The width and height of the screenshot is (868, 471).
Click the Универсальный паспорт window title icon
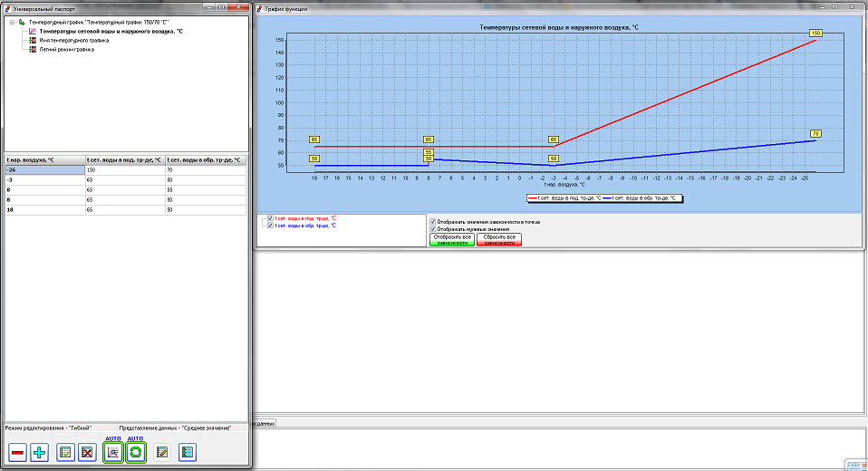point(8,9)
